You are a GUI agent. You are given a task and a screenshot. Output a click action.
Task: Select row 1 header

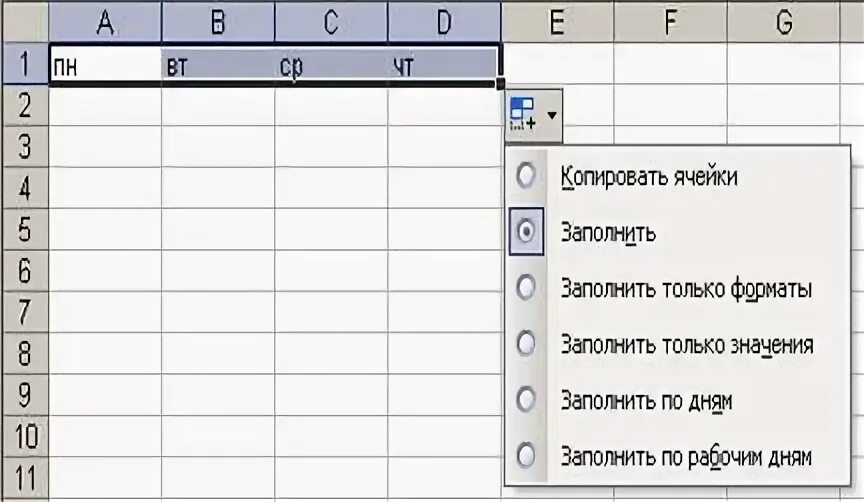tap(25, 63)
